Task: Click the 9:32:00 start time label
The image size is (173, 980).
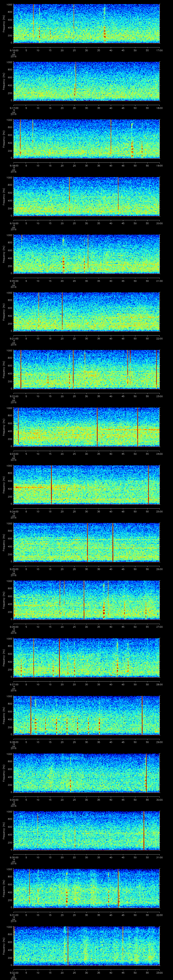Action: (x=14, y=972)
